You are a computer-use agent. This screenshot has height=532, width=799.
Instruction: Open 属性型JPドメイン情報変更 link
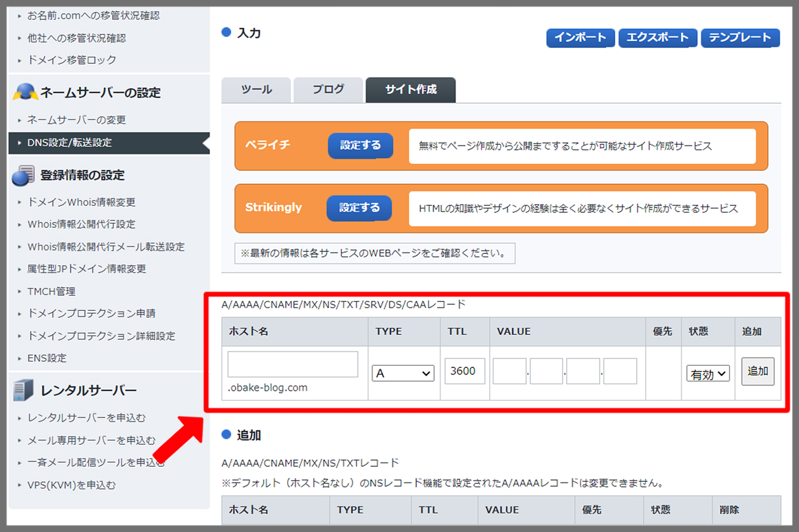(87, 269)
